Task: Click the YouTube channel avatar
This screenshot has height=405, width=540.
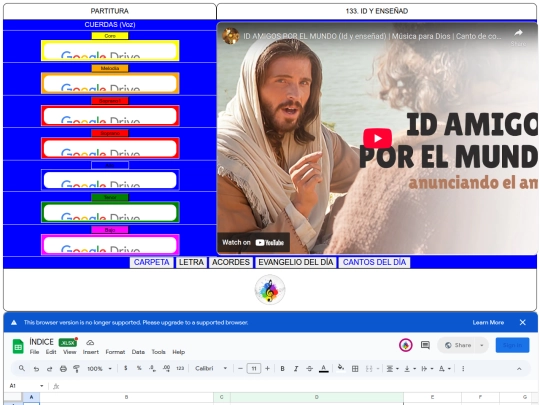Action: 230,36
